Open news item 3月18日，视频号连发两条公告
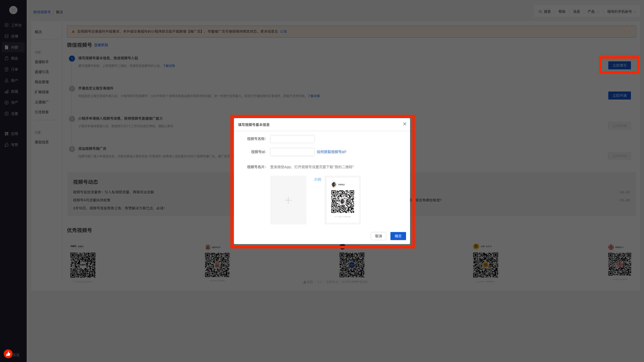The width and height of the screenshot is (644, 362). (x=119, y=208)
